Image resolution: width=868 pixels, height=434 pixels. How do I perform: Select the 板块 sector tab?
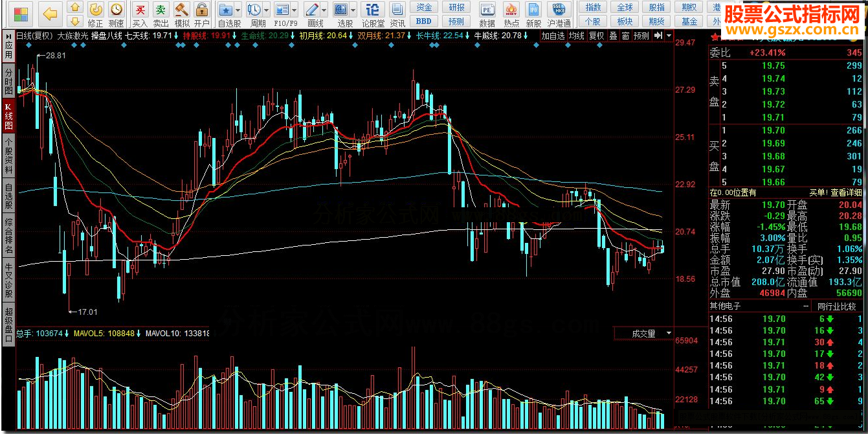pyautogui.click(x=625, y=21)
